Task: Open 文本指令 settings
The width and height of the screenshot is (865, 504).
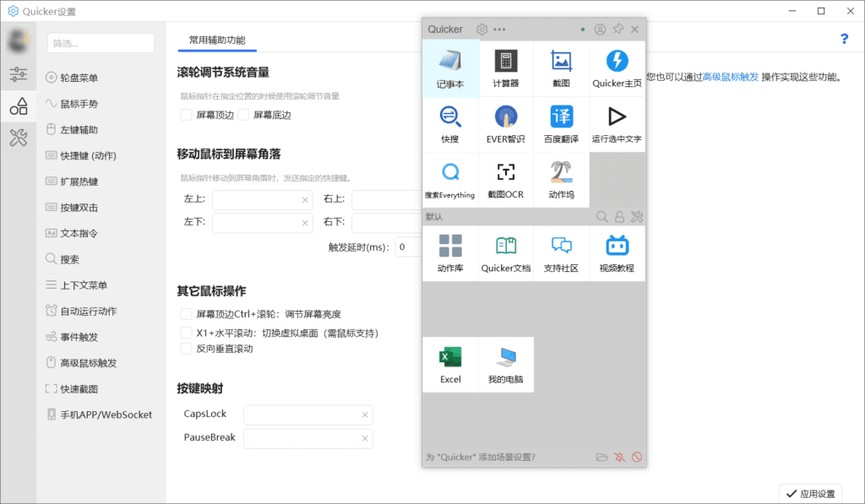Action: coord(101,233)
